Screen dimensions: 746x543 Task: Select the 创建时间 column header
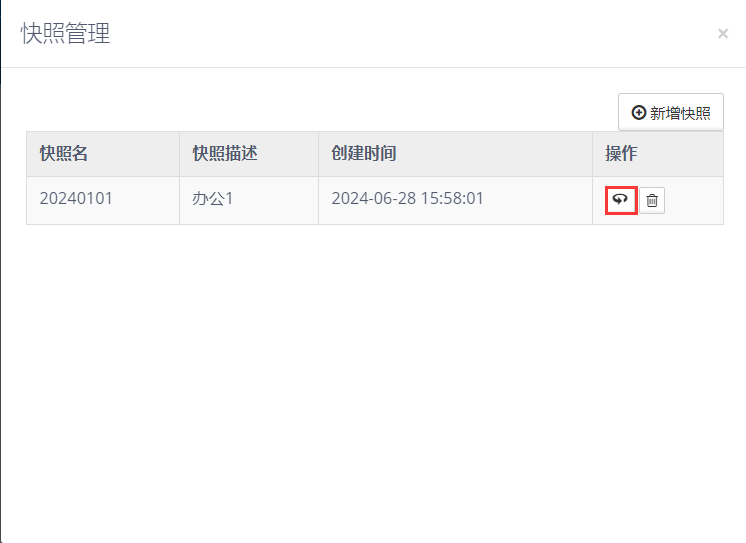[364, 154]
